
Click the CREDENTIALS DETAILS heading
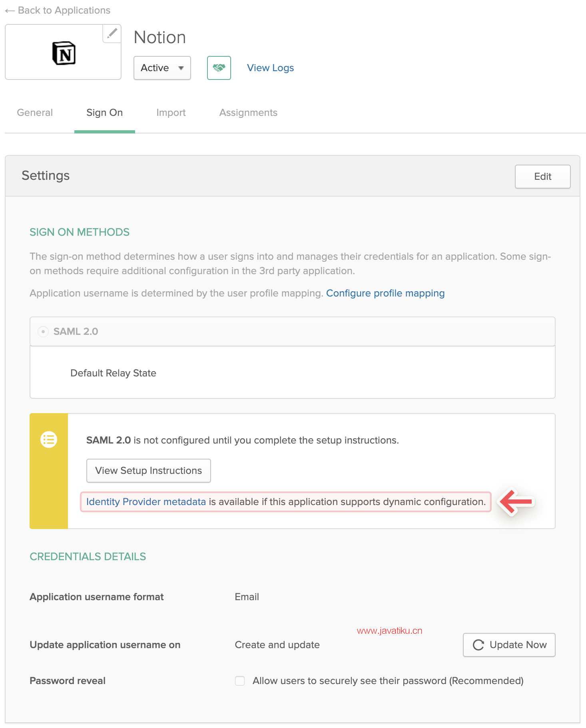click(88, 557)
